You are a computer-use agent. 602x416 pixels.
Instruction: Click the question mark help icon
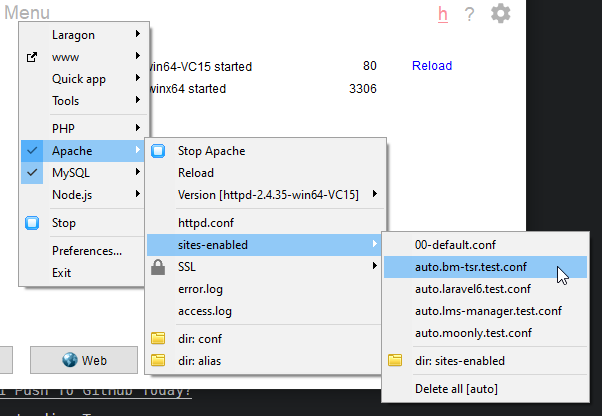[470, 14]
